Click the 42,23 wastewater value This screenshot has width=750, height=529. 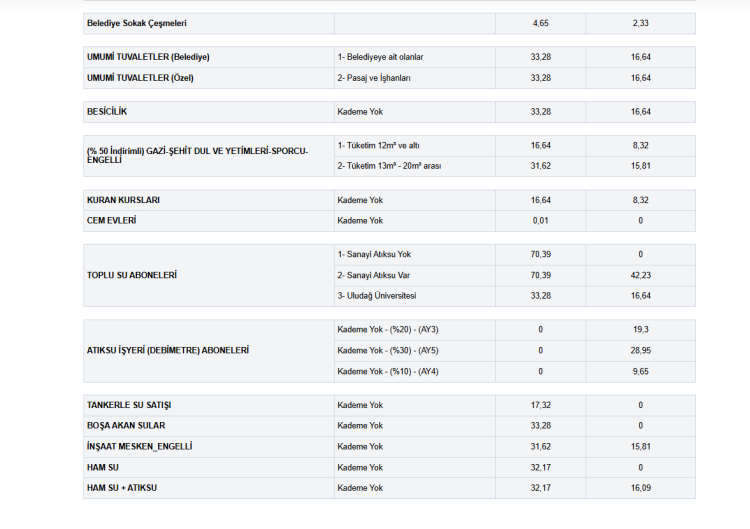click(640, 275)
